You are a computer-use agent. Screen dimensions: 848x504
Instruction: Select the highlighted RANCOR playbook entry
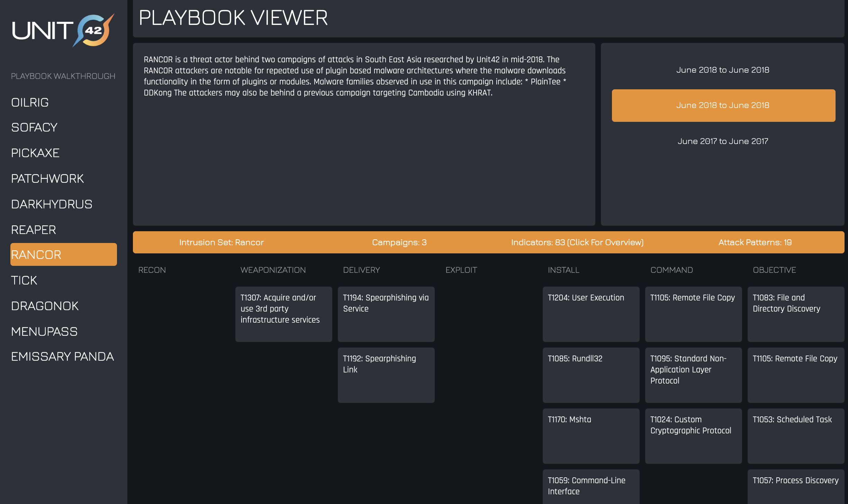coord(64,254)
